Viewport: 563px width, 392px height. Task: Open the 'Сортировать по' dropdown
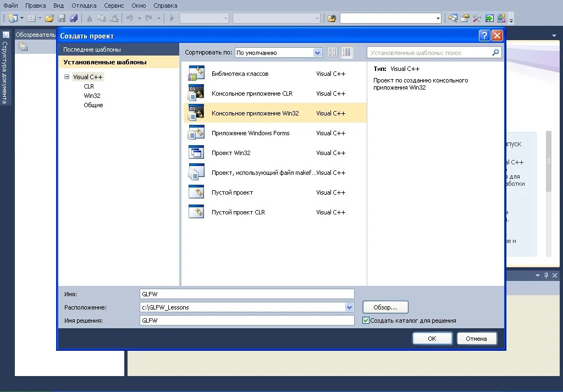[x=317, y=52]
